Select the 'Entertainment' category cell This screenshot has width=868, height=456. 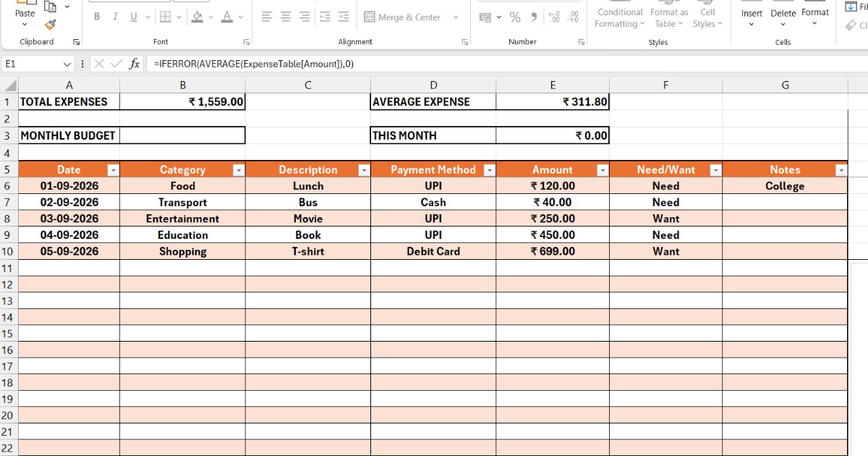tap(182, 219)
